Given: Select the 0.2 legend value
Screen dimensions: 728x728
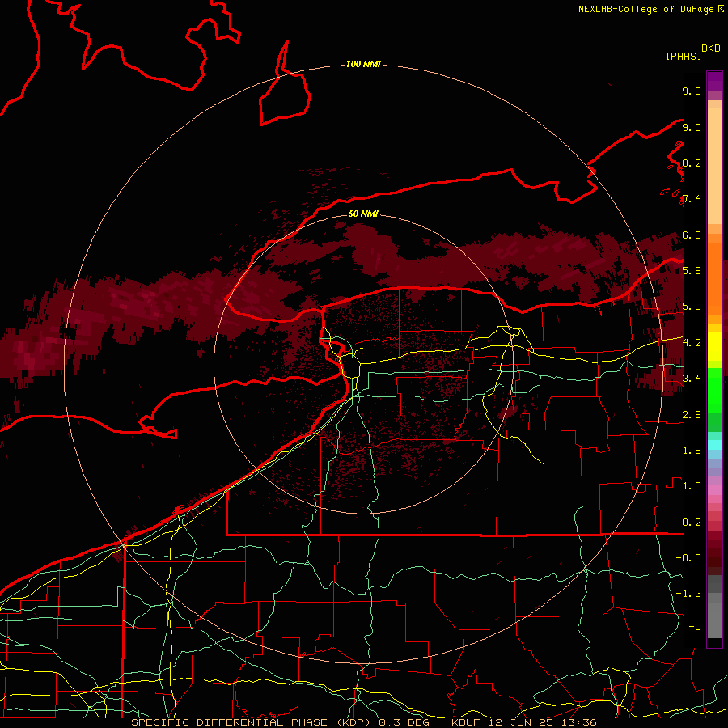Looking at the screenshot, I should tap(692, 523).
